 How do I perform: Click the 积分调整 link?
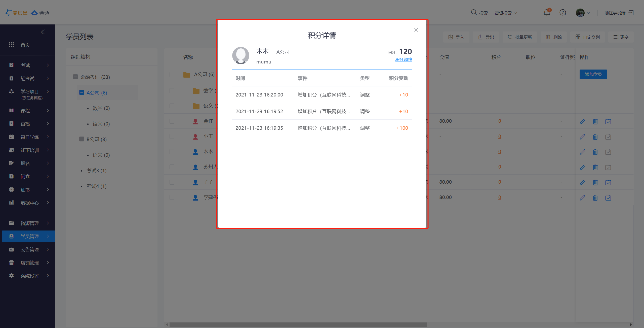click(x=404, y=59)
